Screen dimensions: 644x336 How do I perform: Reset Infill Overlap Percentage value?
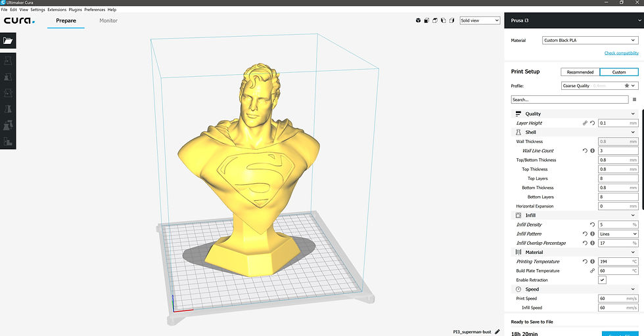[x=585, y=243]
